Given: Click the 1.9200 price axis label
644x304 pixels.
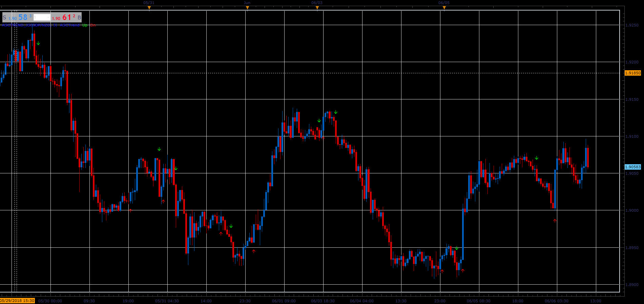Looking at the screenshot, I should 632,62.
